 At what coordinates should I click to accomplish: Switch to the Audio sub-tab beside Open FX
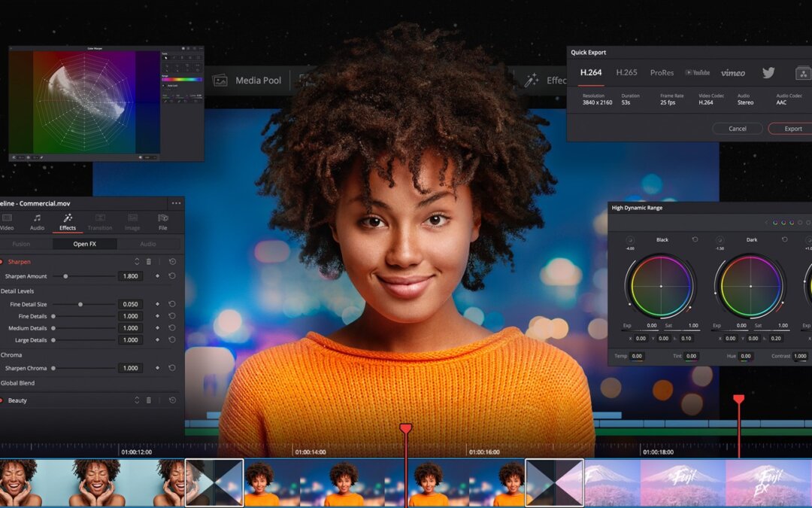click(147, 244)
